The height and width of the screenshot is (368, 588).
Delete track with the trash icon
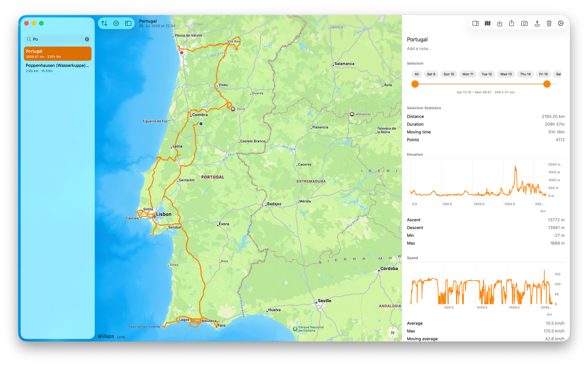point(549,23)
